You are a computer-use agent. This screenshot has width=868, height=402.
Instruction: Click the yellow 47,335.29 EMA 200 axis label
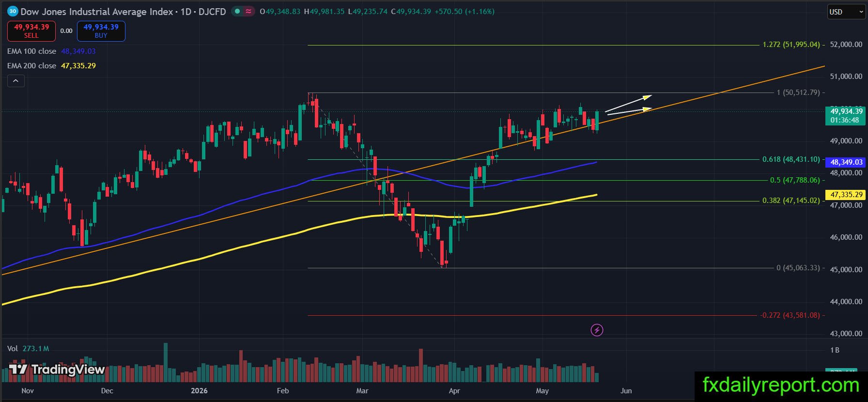pos(846,195)
